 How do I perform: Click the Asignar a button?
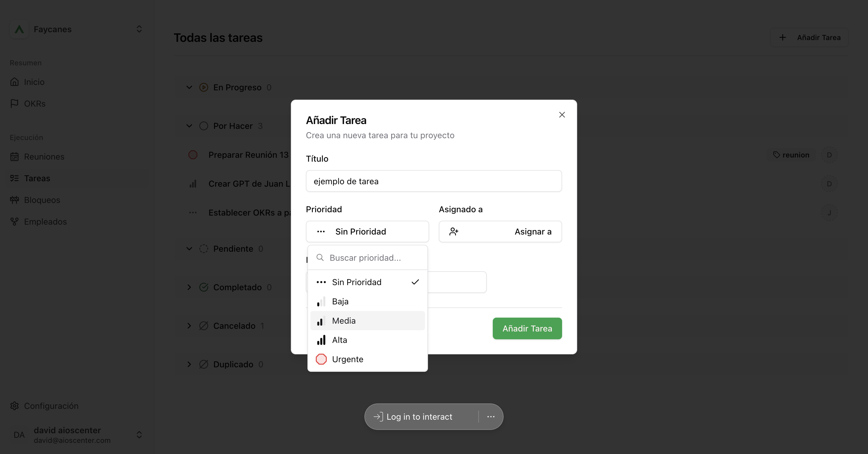coord(500,232)
